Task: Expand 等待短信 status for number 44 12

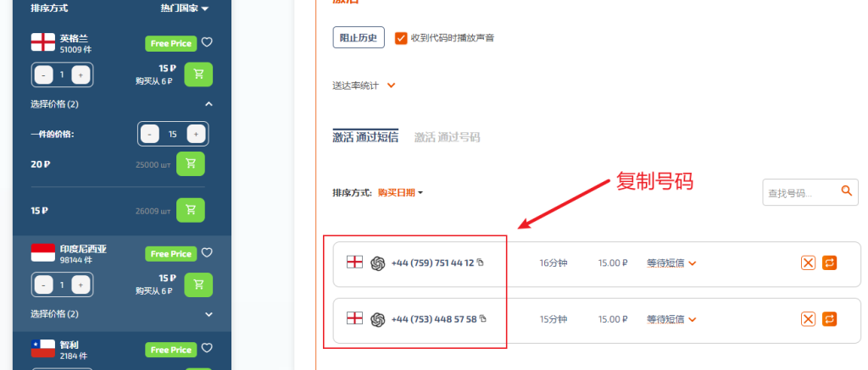Action: point(671,263)
